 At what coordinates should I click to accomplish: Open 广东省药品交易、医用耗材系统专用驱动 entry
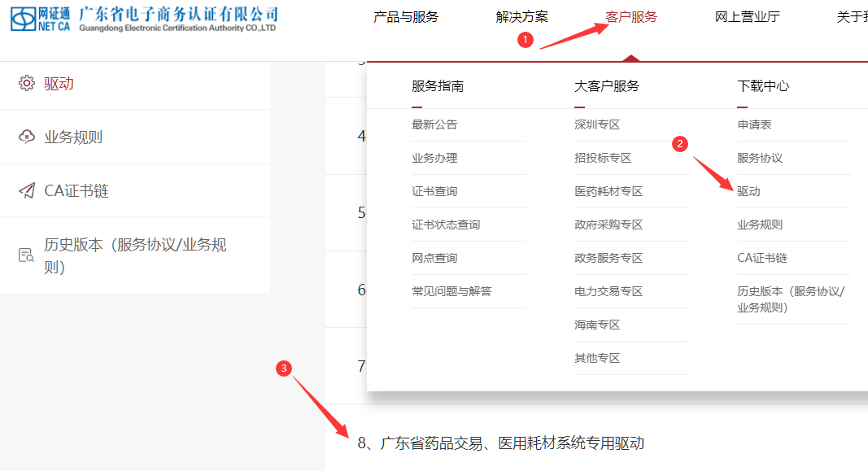[500, 443]
